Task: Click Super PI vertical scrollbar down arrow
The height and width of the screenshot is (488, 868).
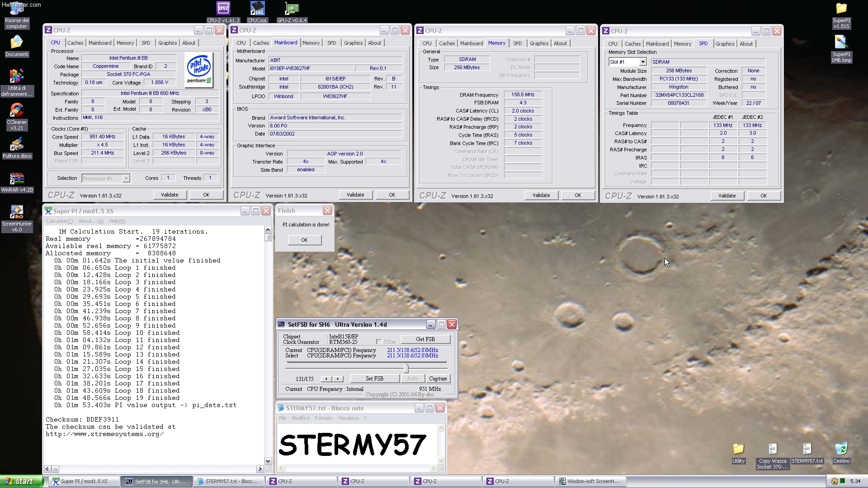Action: [268, 461]
